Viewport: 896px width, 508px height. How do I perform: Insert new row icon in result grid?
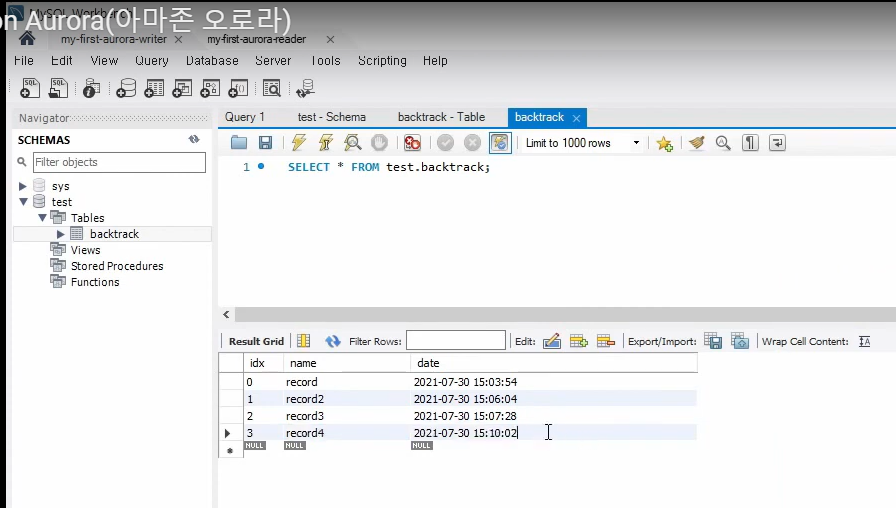(x=579, y=341)
